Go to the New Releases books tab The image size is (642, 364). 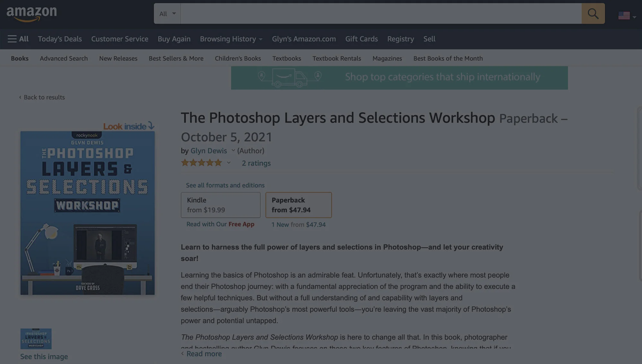coord(118,58)
